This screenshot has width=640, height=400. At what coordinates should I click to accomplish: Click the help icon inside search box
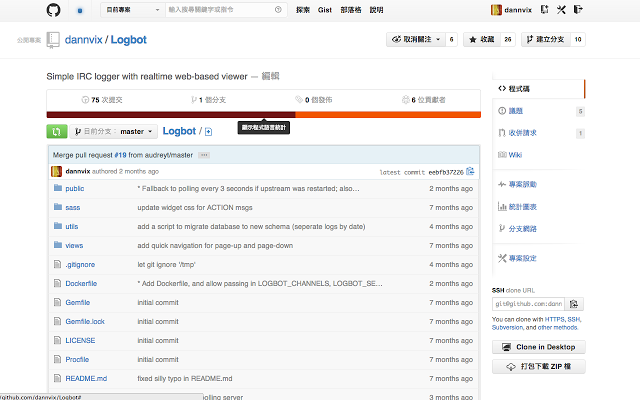(x=278, y=10)
